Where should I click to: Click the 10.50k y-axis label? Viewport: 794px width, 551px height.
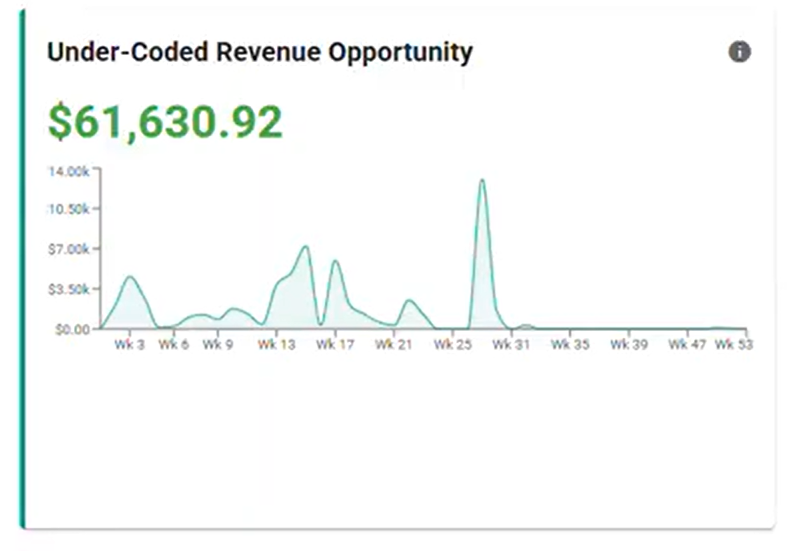click(69, 209)
